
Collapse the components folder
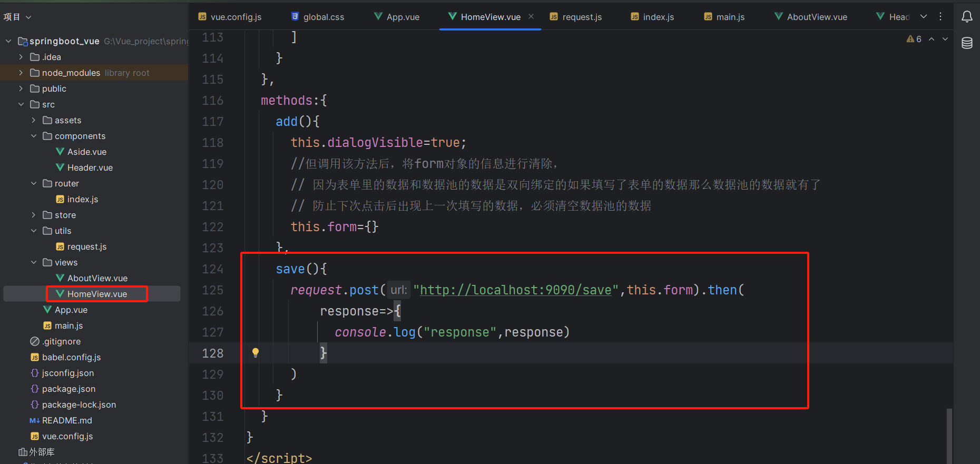[x=34, y=136]
